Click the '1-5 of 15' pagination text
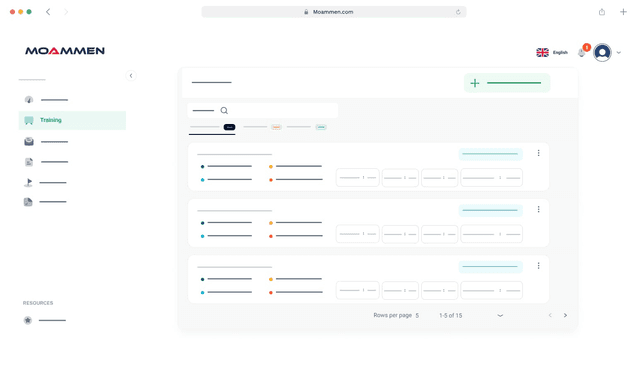Image resolution: width=640 pixels, height=372 pixels. (x=451, y=315)
